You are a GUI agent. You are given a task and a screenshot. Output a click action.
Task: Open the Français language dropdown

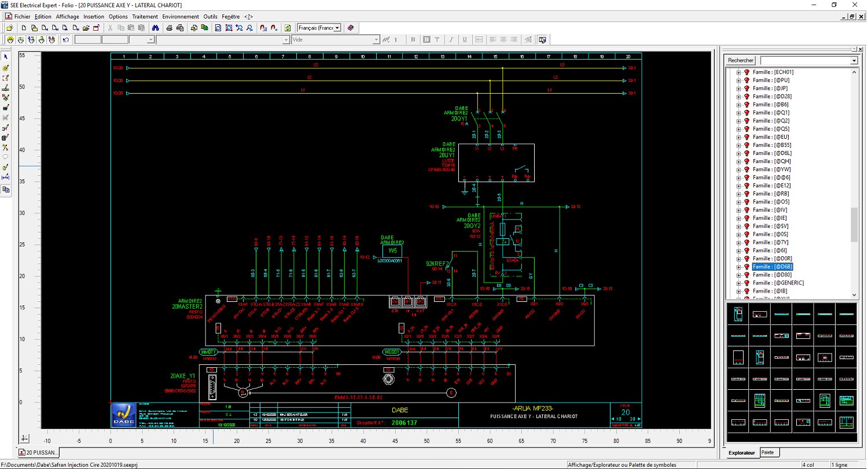click(x=337, y=28)
